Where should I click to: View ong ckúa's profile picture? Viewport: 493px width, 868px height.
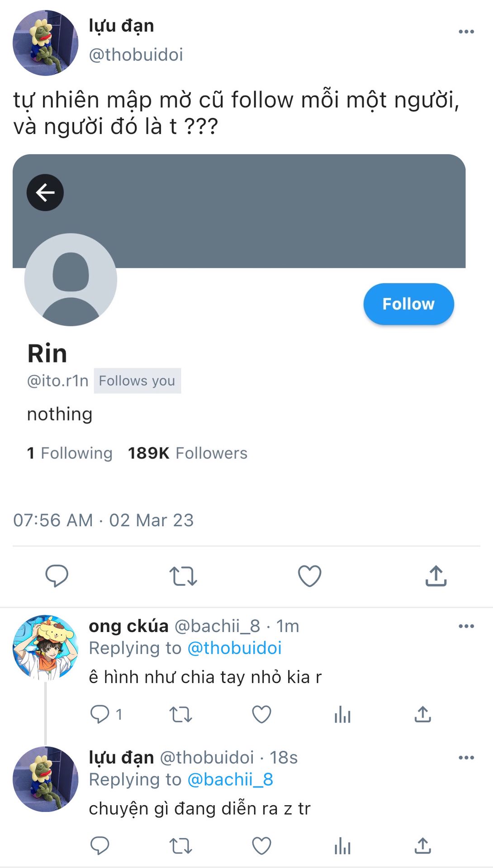pos(45,647)
